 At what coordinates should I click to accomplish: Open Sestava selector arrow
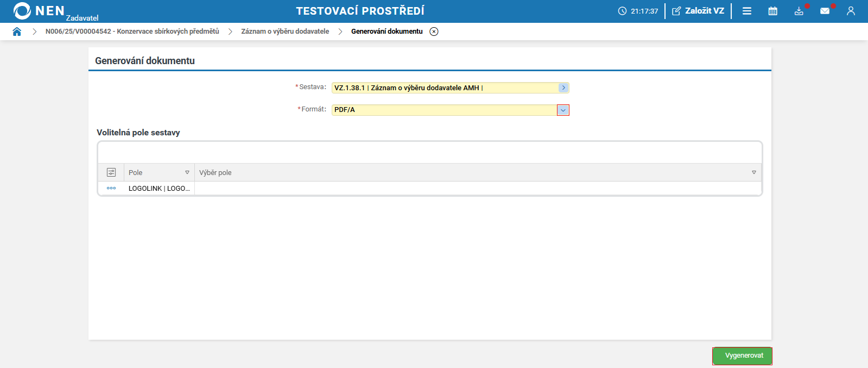click(563, 88)
